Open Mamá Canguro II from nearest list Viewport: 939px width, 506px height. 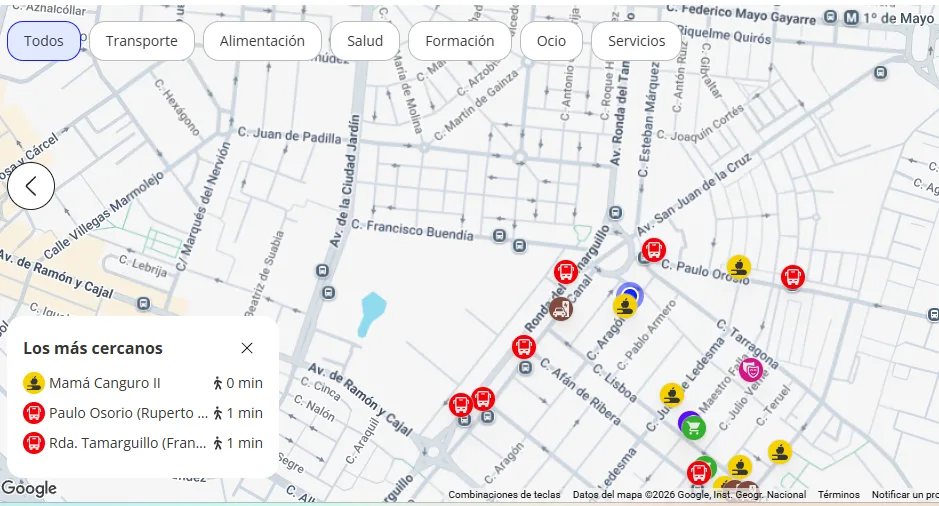(x=143, y=383)
